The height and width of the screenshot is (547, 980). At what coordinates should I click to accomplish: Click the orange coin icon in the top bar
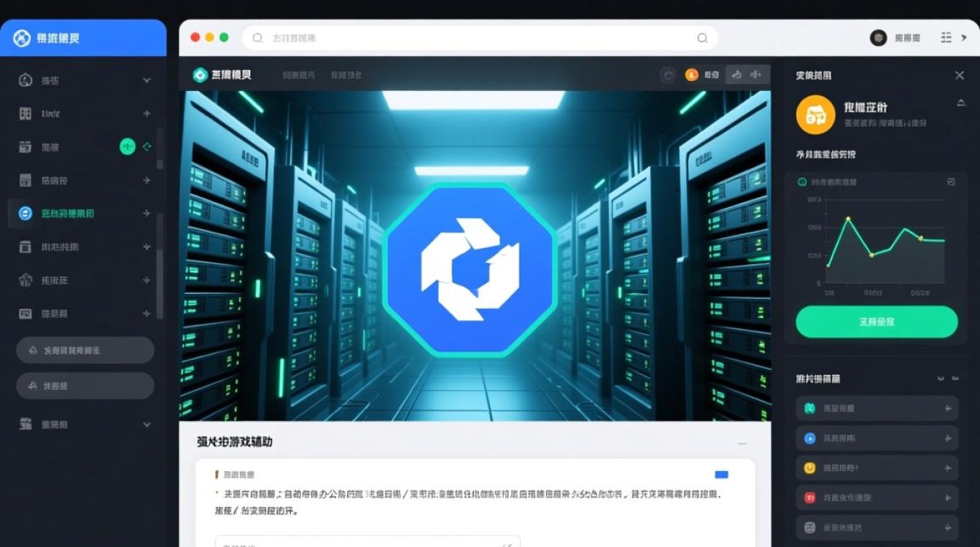click(x=691, y=74)
